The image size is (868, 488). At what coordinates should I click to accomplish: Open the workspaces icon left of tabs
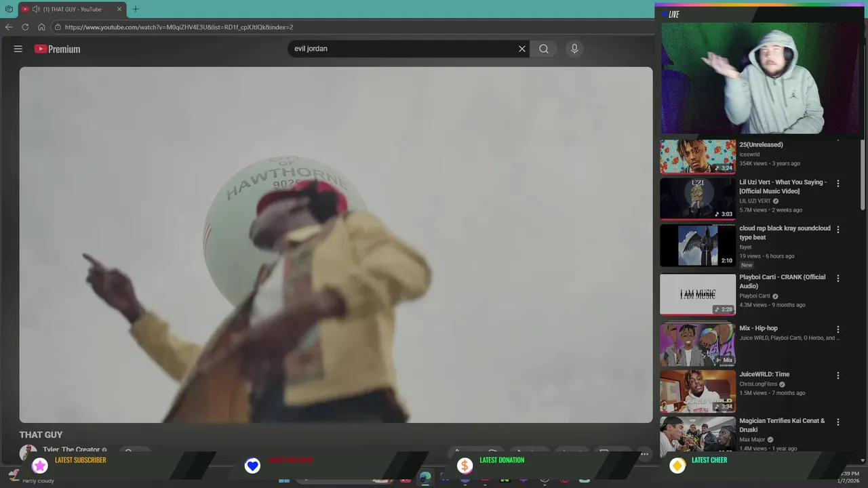click(x=9, y=9)
